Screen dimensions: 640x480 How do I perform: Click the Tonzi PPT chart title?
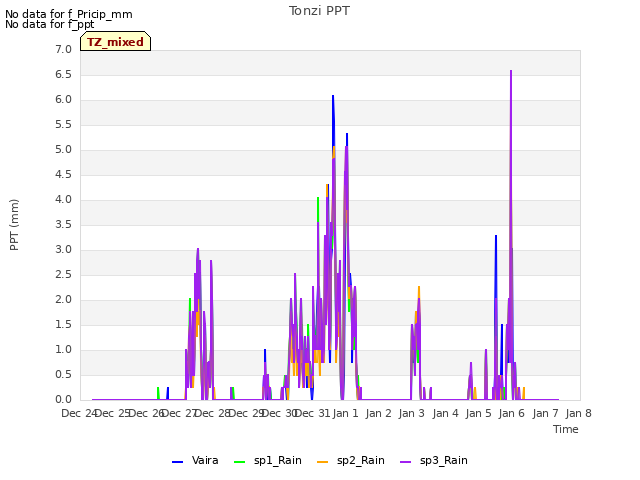click(319, 11)
